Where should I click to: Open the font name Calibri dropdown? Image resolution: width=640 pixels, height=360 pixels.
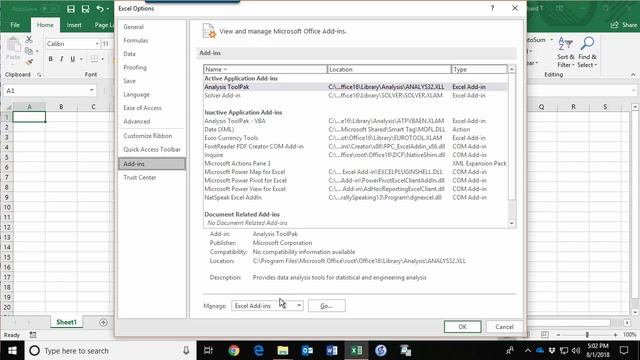pyautogui.click(x=97, y=44)
